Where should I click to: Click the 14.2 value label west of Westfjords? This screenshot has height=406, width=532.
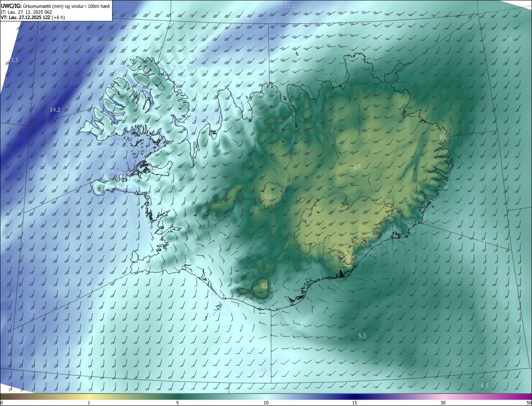[55, 110]
